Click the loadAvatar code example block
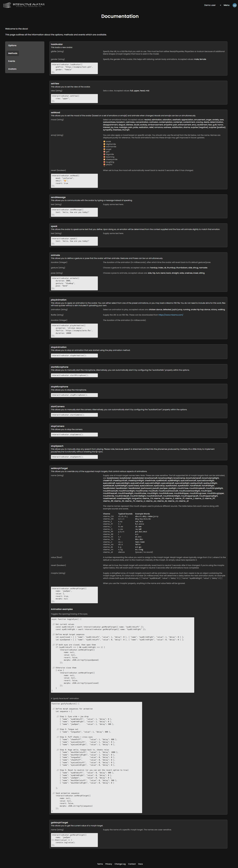The width and height of the screenshot is (238, 868). point(74,68)
